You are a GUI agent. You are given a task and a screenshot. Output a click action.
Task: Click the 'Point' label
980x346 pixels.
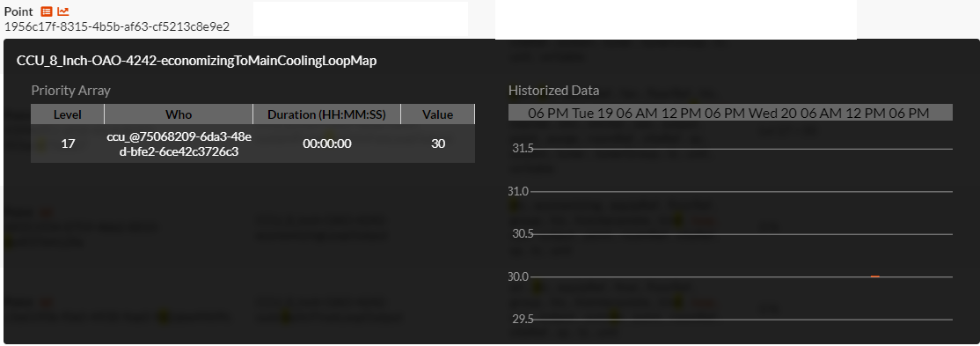pos(18,11)
